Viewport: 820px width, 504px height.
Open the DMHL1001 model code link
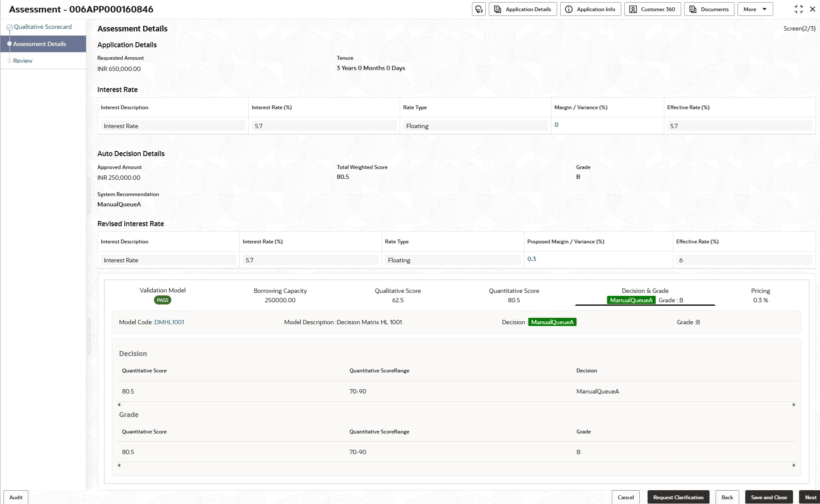[x=169, y=322]
